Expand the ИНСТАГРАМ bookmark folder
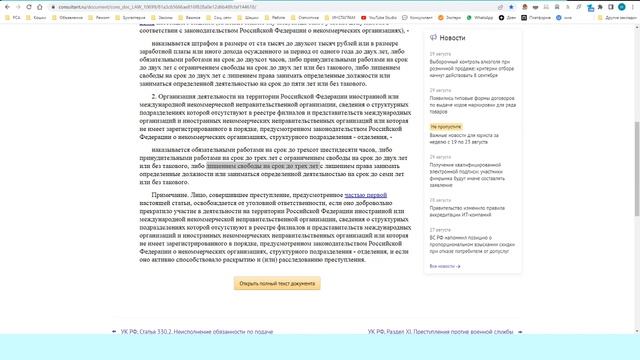The width and height of the screenshot is (640, 360). [x=340, y=18]
